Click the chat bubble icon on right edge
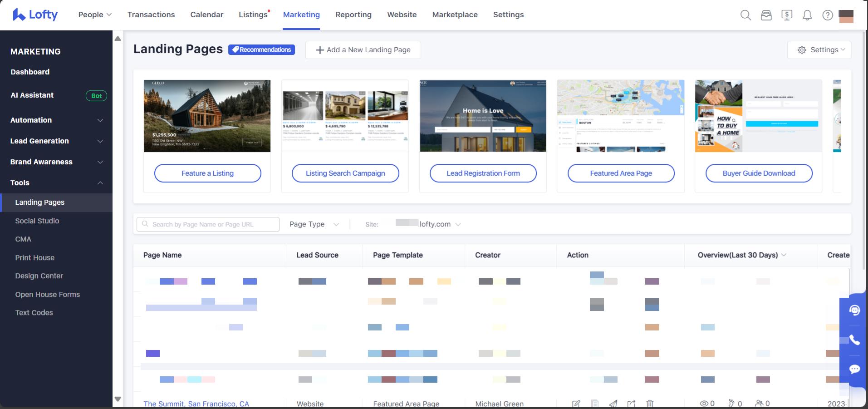868x409 pixels. [854, 369]
